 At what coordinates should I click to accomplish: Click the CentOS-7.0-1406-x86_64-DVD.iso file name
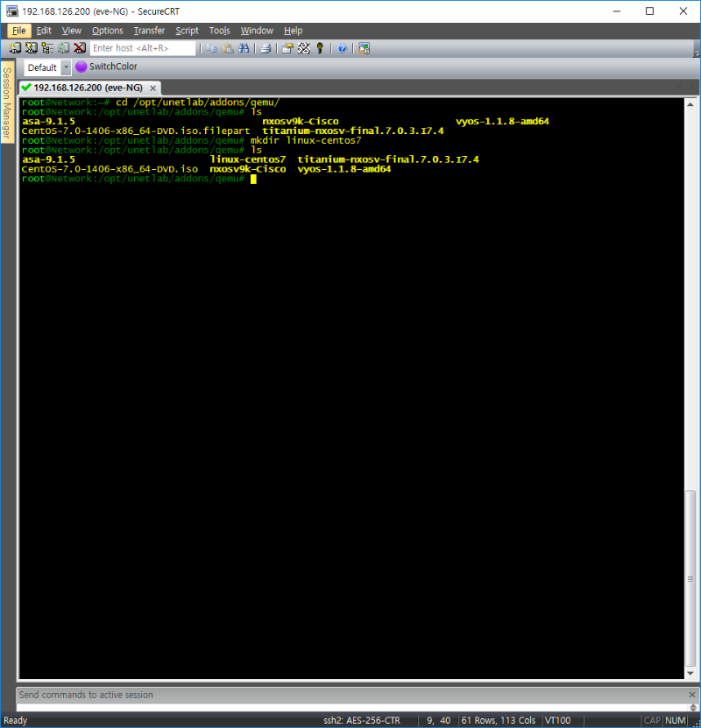click(x=110, y=169)
